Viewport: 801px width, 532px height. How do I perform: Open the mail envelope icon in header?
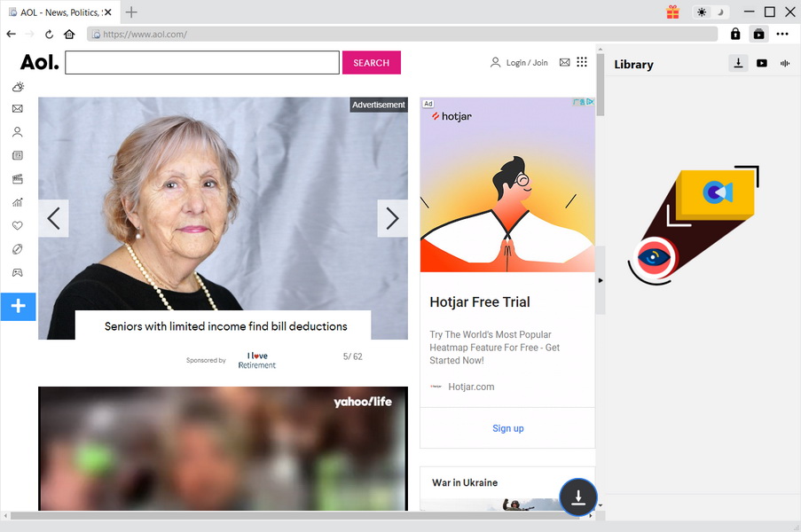point(564,62)
